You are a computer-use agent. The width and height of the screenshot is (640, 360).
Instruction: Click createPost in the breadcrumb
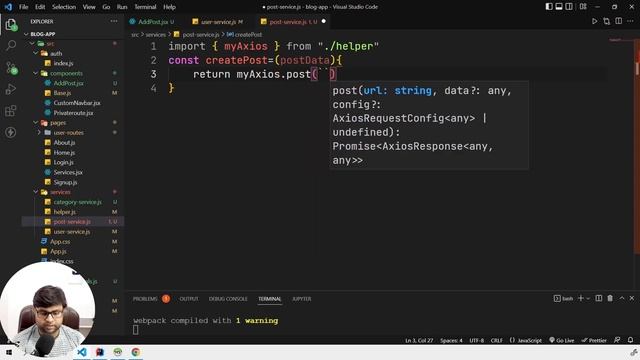tap(248, 35)
